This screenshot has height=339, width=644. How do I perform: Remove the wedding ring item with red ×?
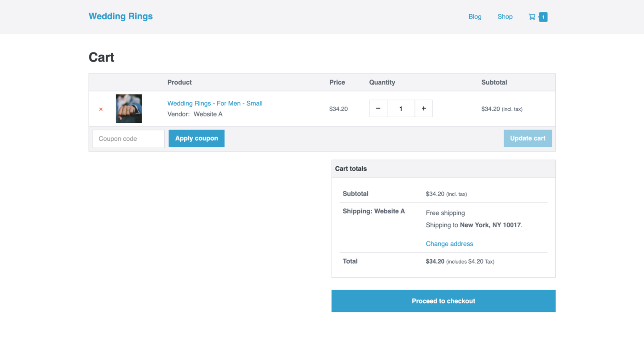point(101,109)
